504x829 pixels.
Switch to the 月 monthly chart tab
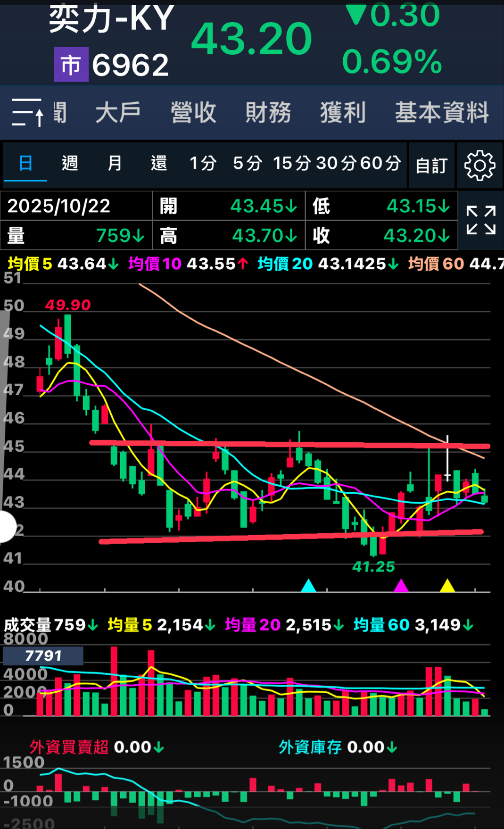pos(115,164)
